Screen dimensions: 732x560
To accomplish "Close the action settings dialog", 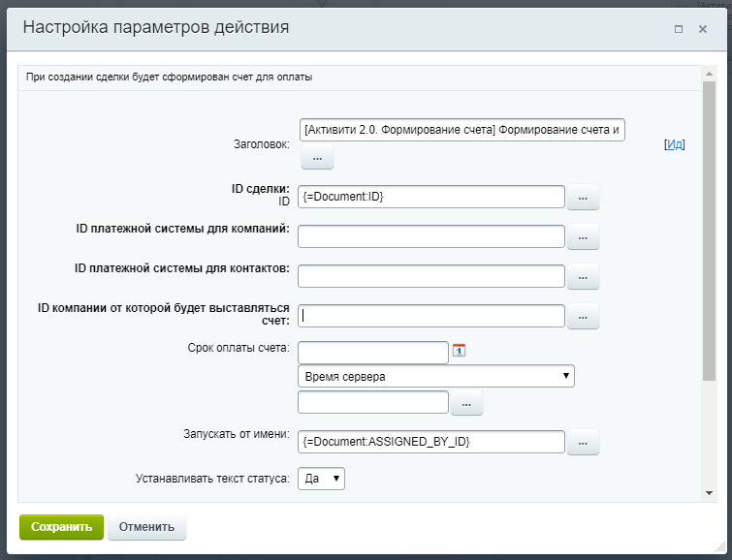I will 703,29.
